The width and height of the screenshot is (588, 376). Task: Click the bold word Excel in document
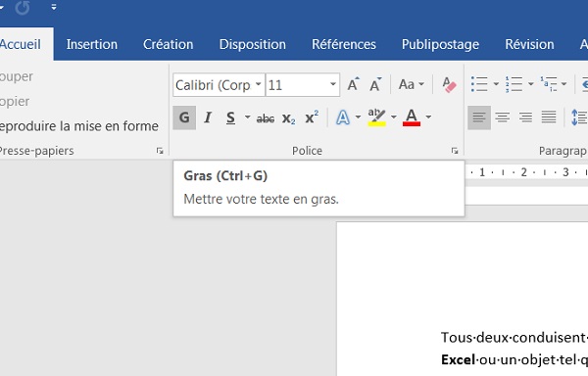pos(458,360)
